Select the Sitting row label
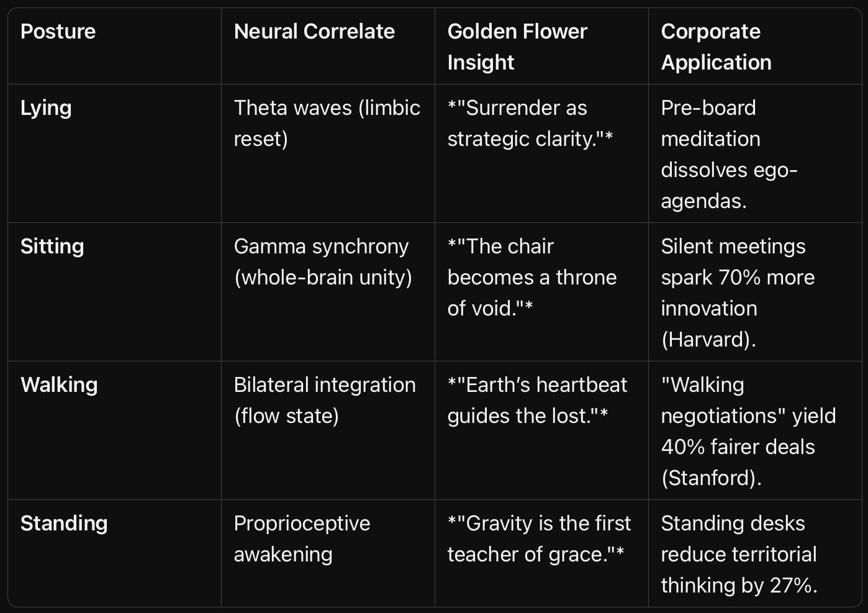This screenshot has width=868, height=613. (x=52, y=247)
